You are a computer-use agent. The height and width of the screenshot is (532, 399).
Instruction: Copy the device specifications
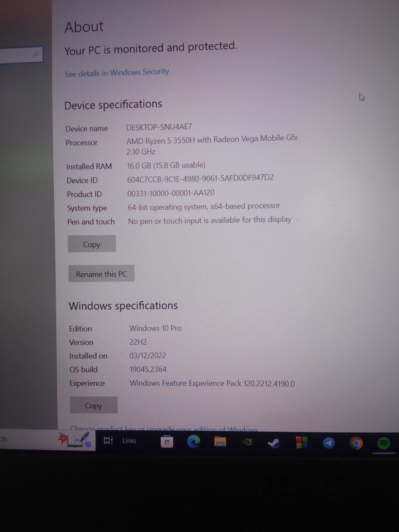92,244
